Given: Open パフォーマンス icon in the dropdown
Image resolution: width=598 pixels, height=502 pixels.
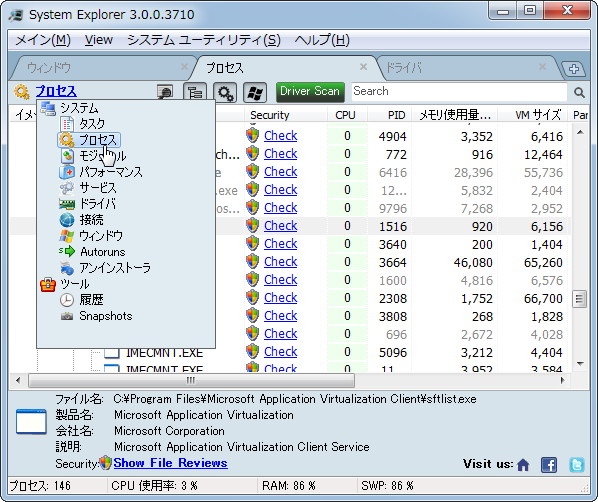Looking at the screenshot, I should (67, 172).
